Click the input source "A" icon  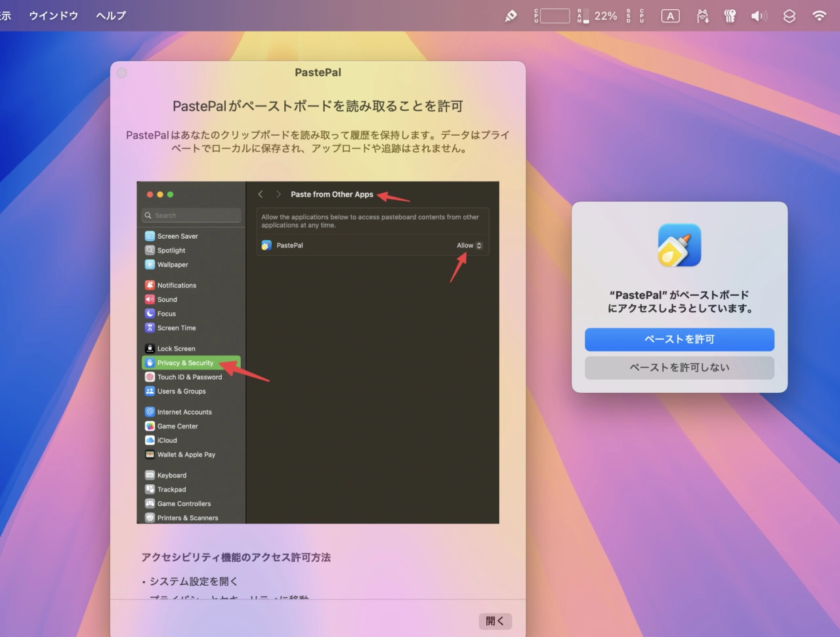pos(670,16)
